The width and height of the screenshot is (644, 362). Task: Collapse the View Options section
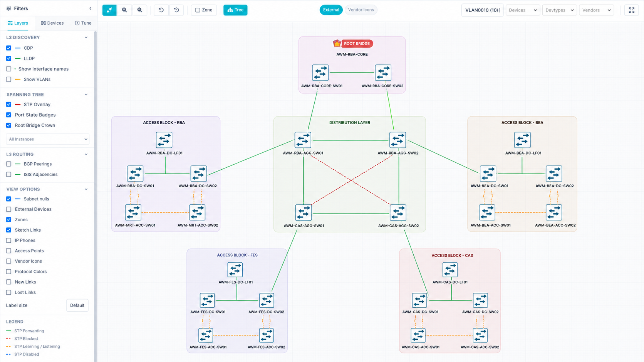click(86, 189)
